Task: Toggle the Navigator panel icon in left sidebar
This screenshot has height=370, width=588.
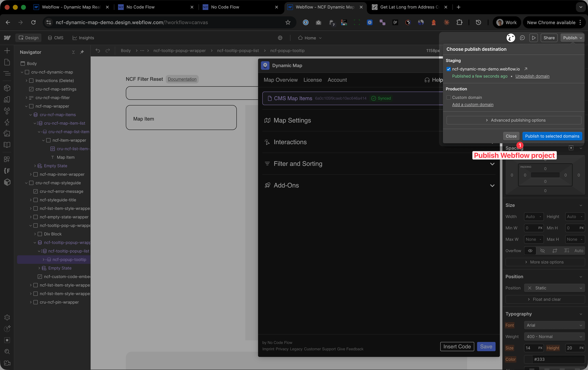Action: [7, 74]
